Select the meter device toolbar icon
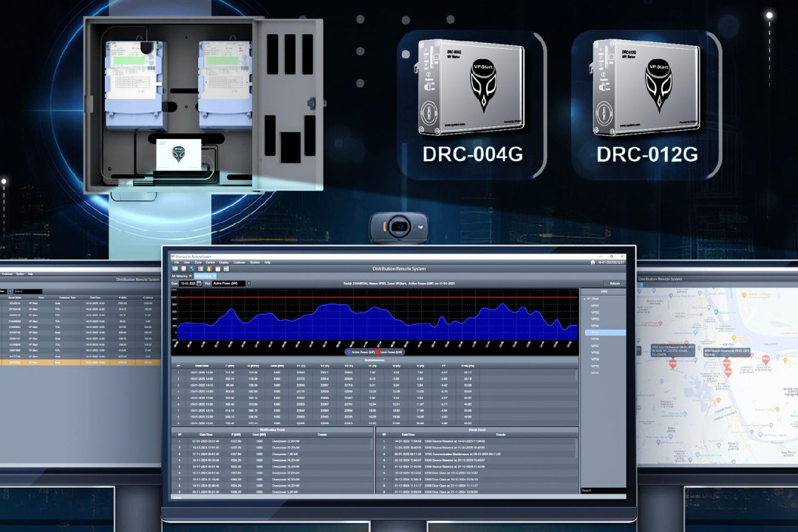 coord(183,268)
